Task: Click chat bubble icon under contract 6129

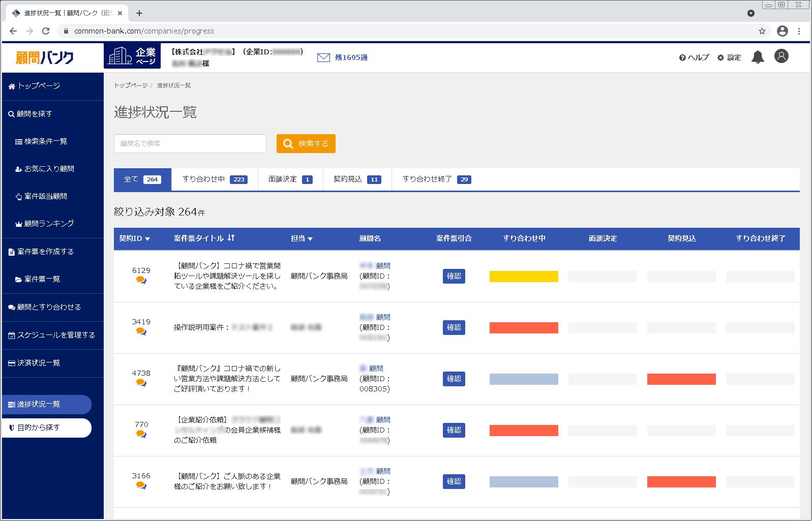Action: [141, 281]
